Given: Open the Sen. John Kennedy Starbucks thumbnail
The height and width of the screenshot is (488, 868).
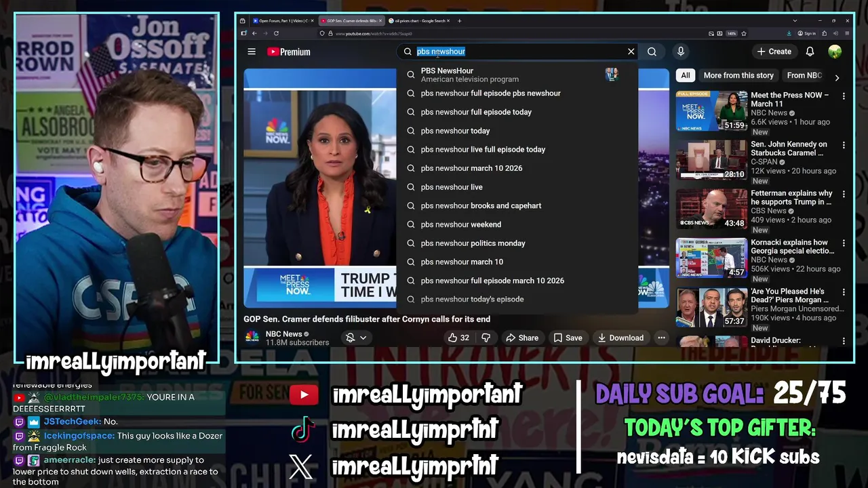Looking at the screenshot, I should click(x=711, y=160).
